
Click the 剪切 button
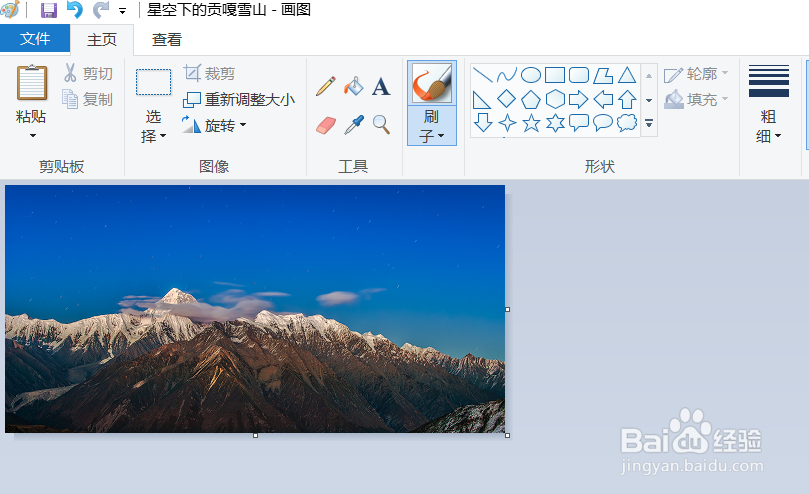point(88,73)
